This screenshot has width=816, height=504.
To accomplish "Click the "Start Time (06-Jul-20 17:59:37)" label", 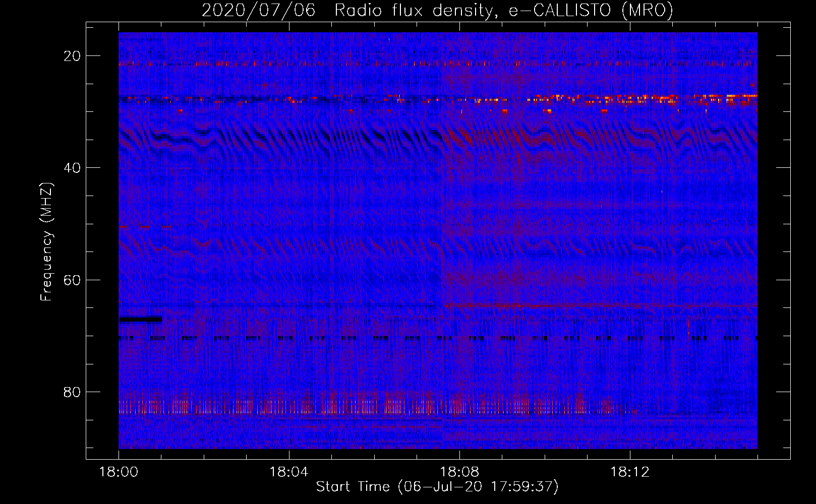I will (437, 487).
